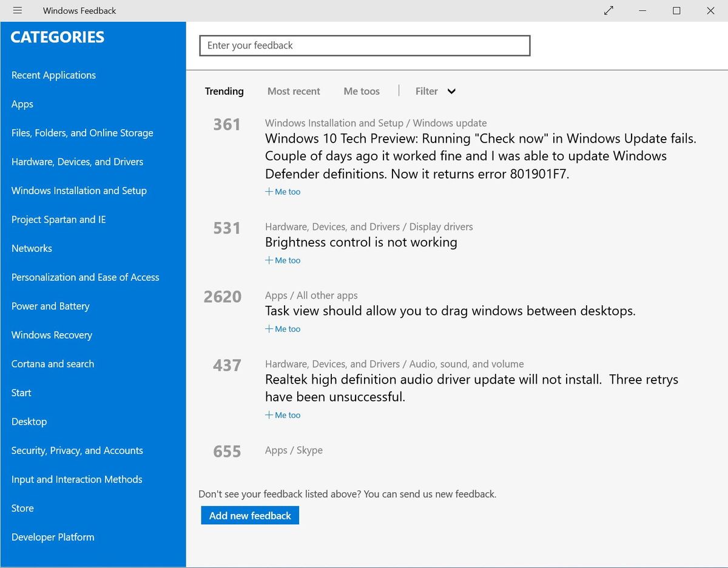Click inside the Enter your feedback field
Image resolution: width=728 pixels, height=568 pixels.
365,46
